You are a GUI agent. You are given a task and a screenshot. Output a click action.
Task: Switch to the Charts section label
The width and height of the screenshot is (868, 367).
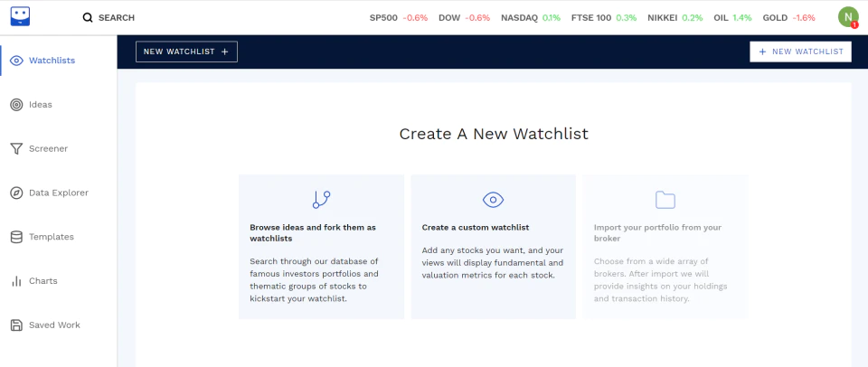[43, 281]
